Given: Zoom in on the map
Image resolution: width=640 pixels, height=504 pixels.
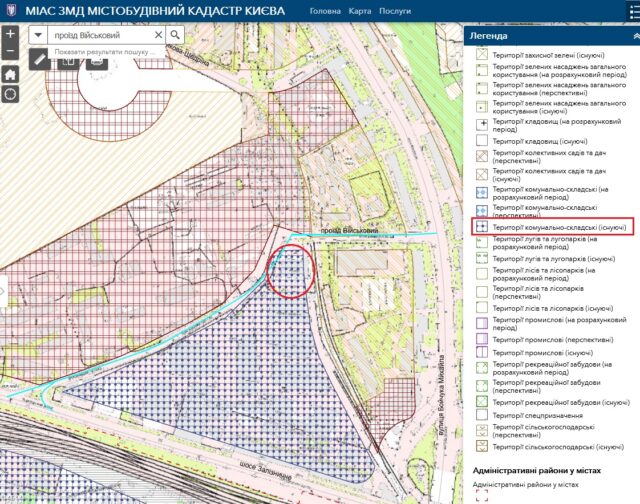Looking at the screenshot, I should (10, 33).
